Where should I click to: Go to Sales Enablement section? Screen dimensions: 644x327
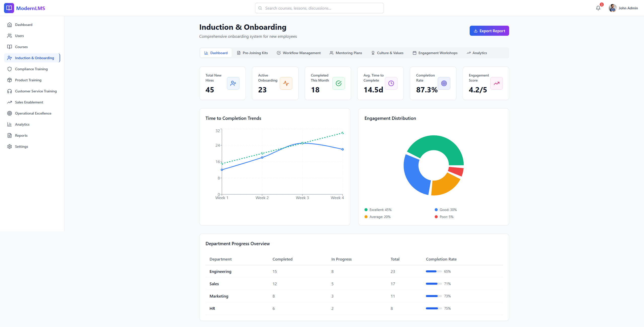point(29,102)
